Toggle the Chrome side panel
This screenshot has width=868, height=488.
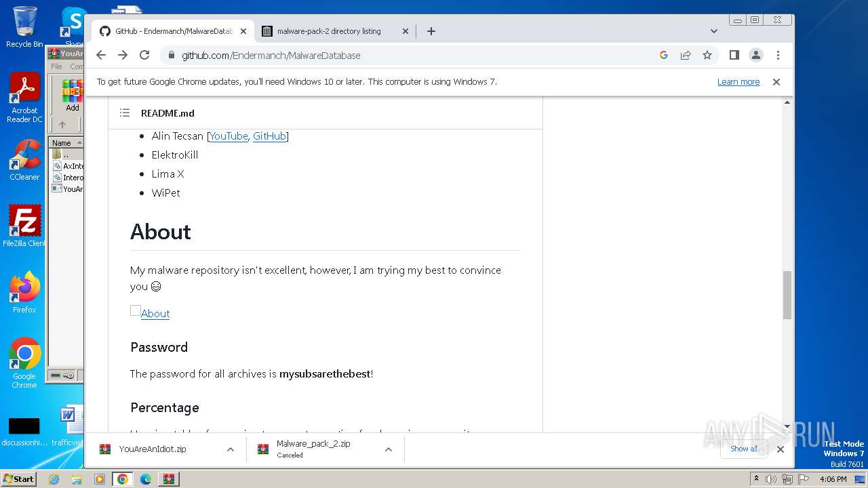[x=734, y=55]
